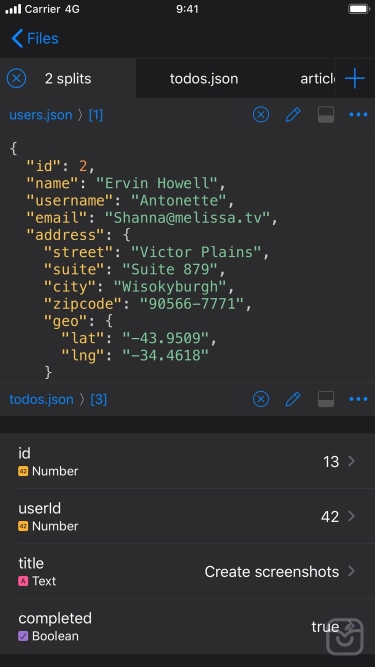Open more options for users.json pane
The height and width of the screenshot is (667, 375).
(358, 115)
